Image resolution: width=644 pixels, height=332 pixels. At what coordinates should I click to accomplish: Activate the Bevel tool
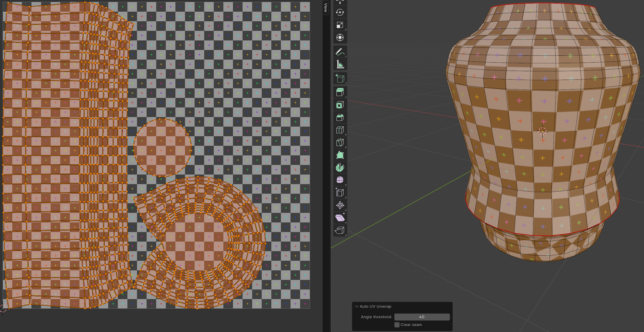point(340,117)
